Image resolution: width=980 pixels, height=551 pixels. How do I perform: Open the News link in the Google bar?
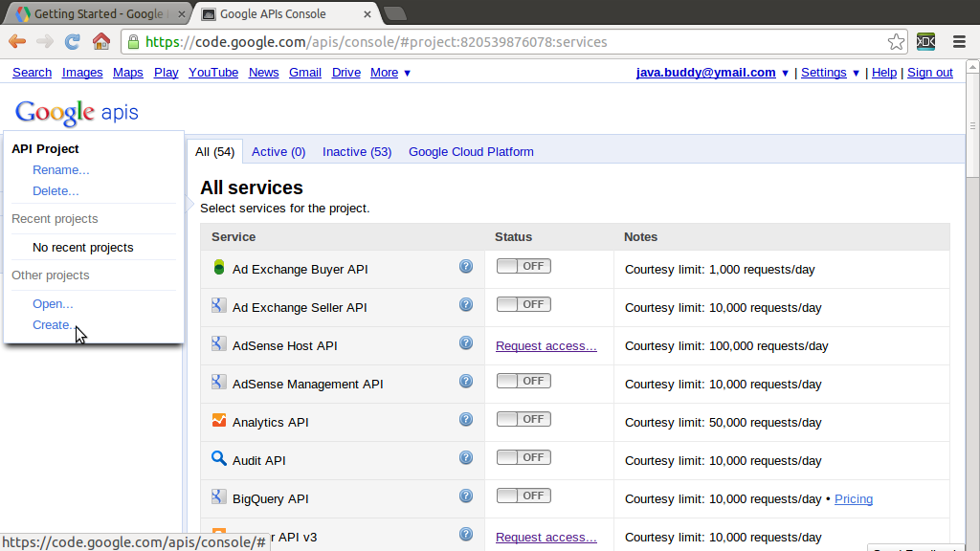(x=264, y=73)
